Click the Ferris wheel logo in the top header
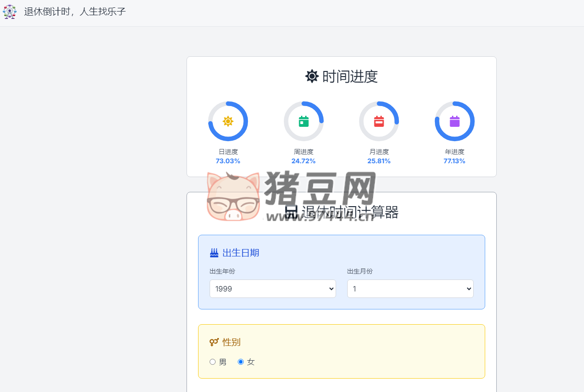 [9, 12]
